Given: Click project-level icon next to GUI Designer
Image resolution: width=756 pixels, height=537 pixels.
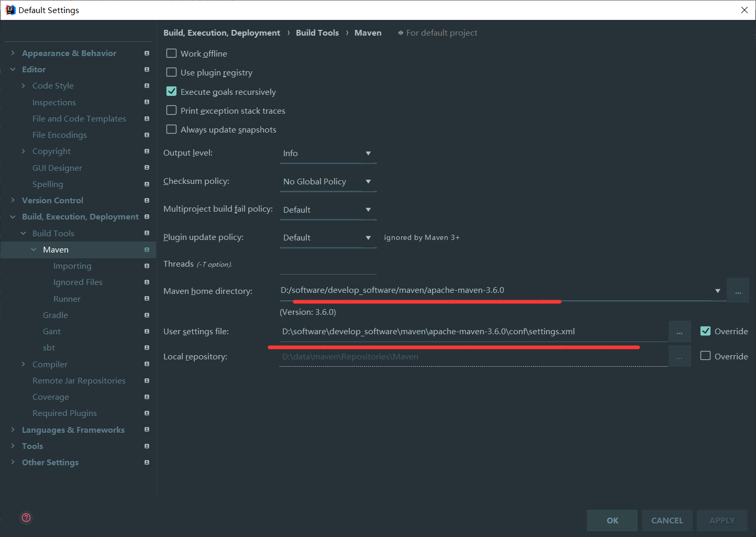Looking at the screenshot, I should [147, 168].
